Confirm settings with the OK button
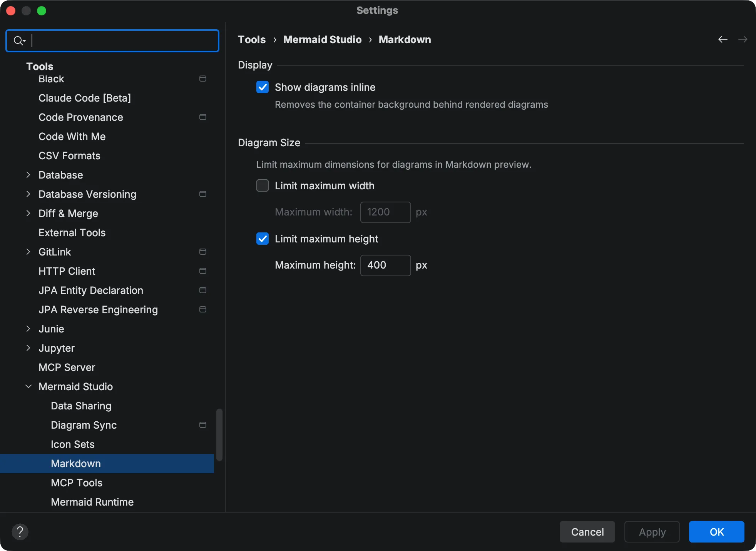 pos(716,532)
